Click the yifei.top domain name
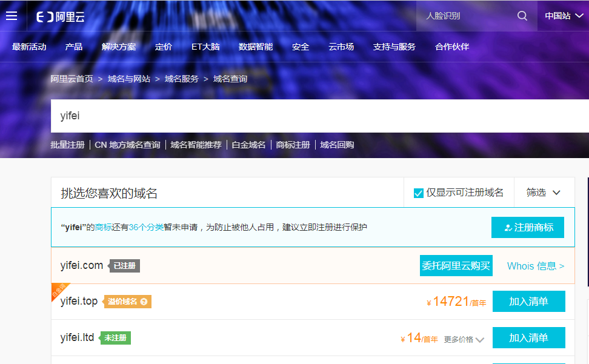Screen dimensions: 589x364 coord(79,301)
